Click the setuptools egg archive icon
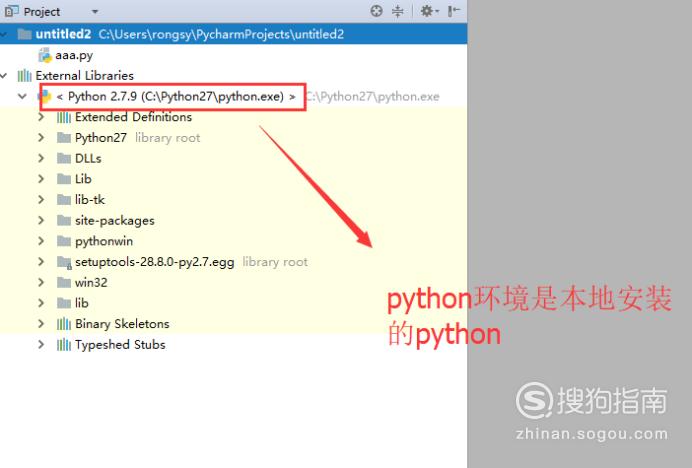The image size is (692, 468). pos(64,262)
